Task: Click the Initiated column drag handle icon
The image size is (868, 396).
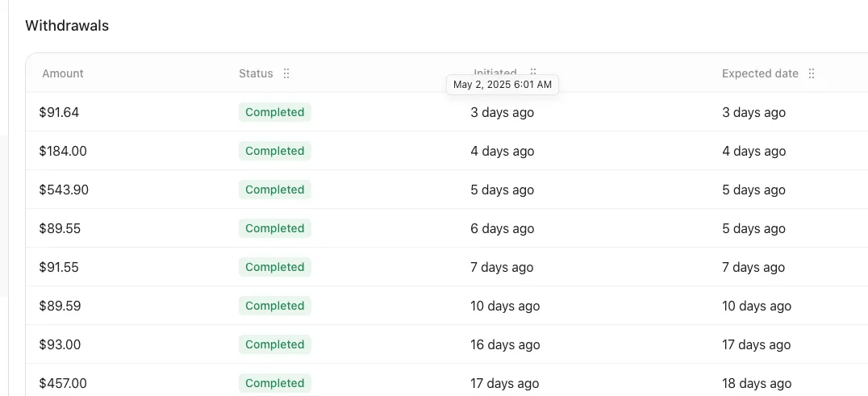Action: [533, 71]
